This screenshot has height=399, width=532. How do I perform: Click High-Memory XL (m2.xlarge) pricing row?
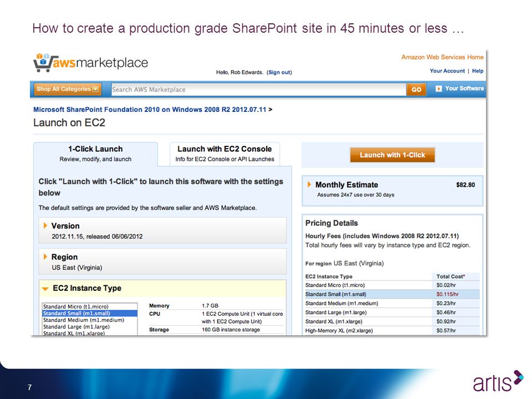click(x=392, y=330)
